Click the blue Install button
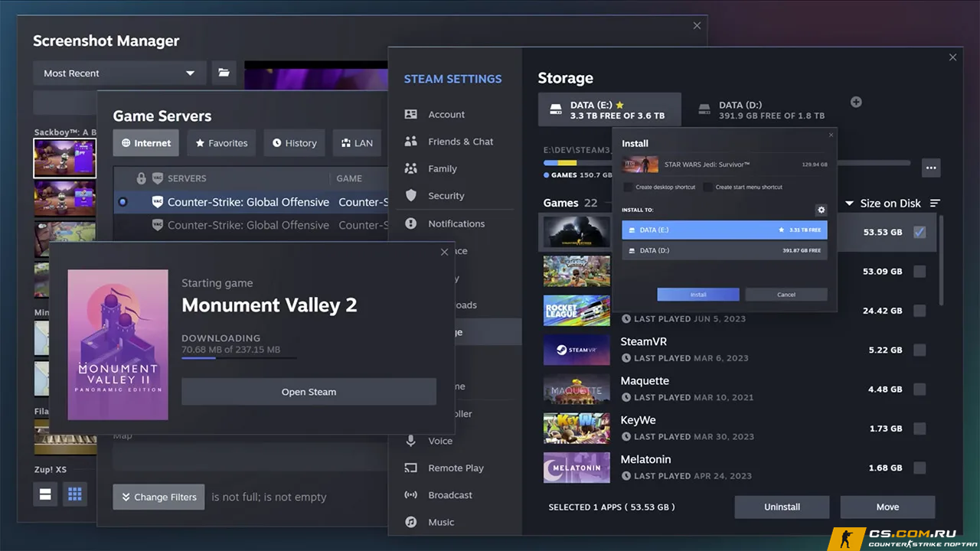980x551 pixels. [x=698, y=295]
